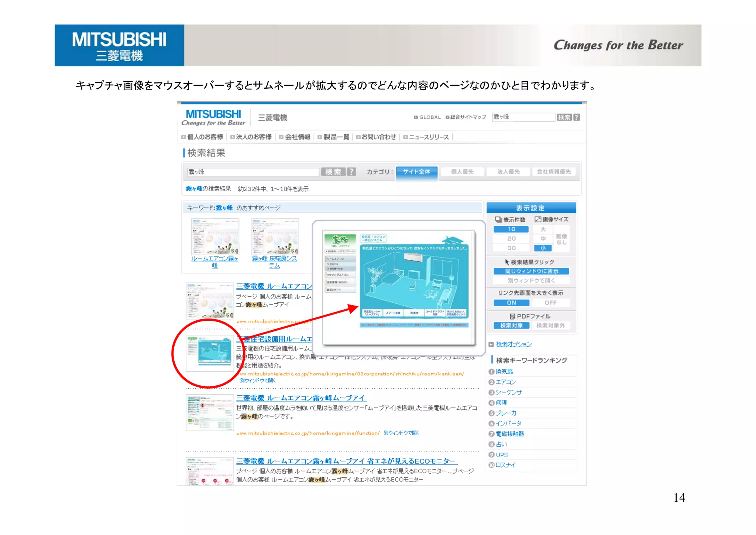Switch category to 個人優先 tab
756x535 pixels.
click(462, 172)
